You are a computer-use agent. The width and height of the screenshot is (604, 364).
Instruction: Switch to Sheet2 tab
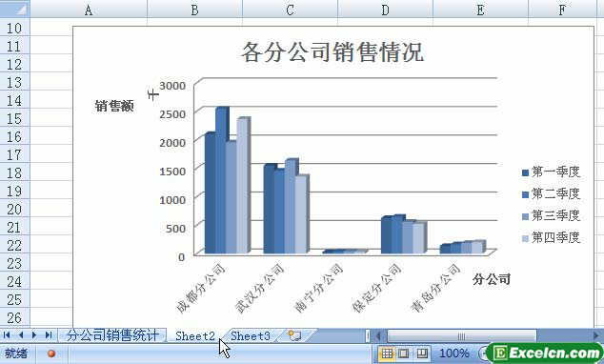(195, 335)
